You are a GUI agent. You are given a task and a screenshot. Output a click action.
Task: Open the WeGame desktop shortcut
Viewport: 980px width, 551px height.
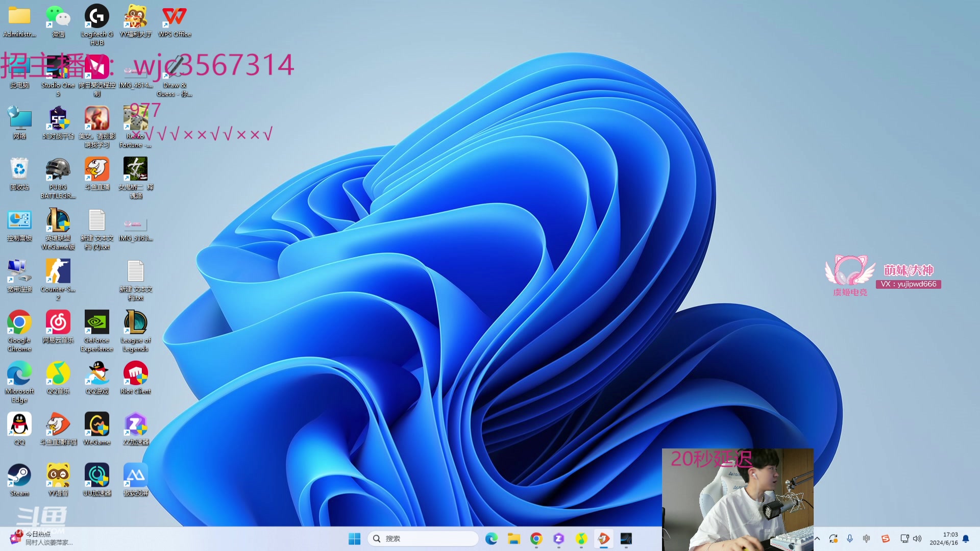click(x=97, y=429)
